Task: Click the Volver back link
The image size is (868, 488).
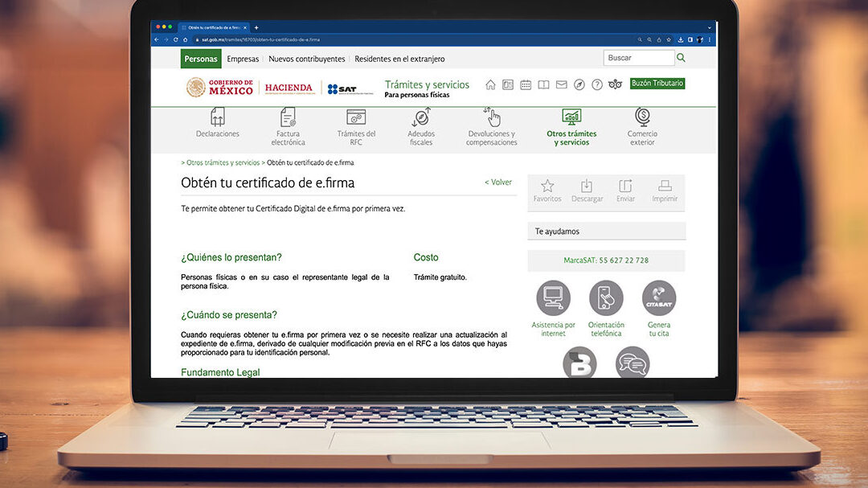Action: coord(498,182)
